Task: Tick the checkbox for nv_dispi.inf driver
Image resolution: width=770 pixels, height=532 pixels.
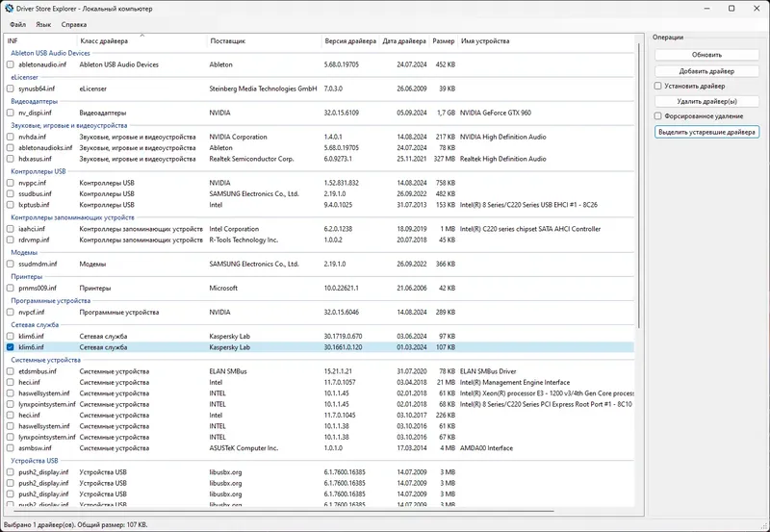Action: 11,113
